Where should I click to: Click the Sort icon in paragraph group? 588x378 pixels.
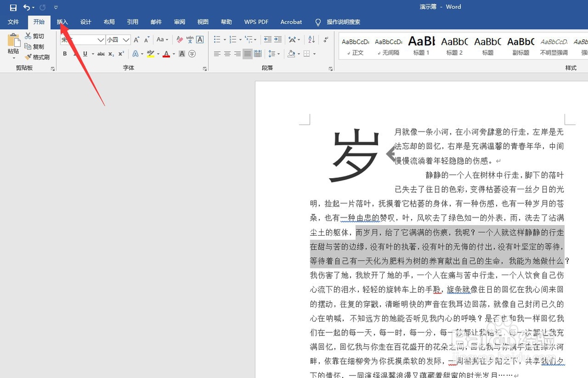point(312,39)
